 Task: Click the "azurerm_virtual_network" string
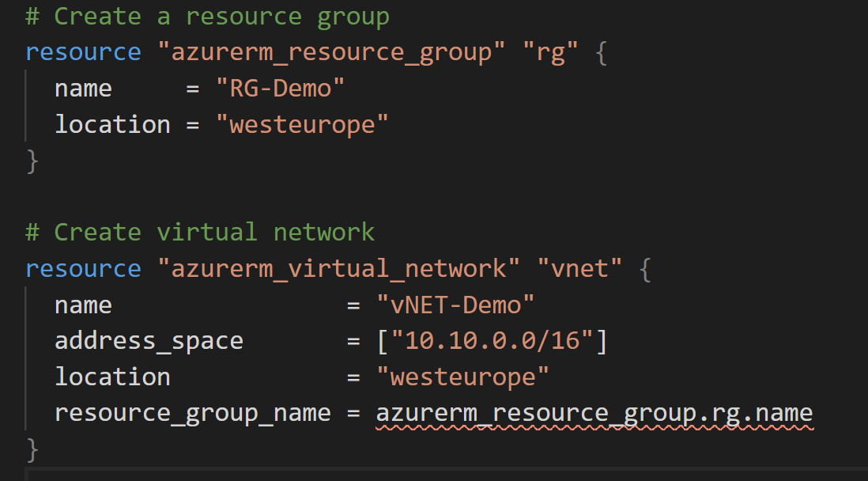(x=339, y=269)
